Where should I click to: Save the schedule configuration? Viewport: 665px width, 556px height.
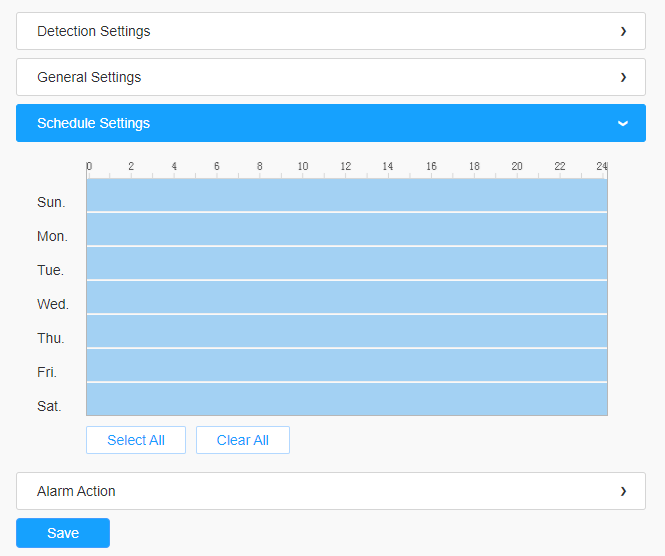coord(63,533)
